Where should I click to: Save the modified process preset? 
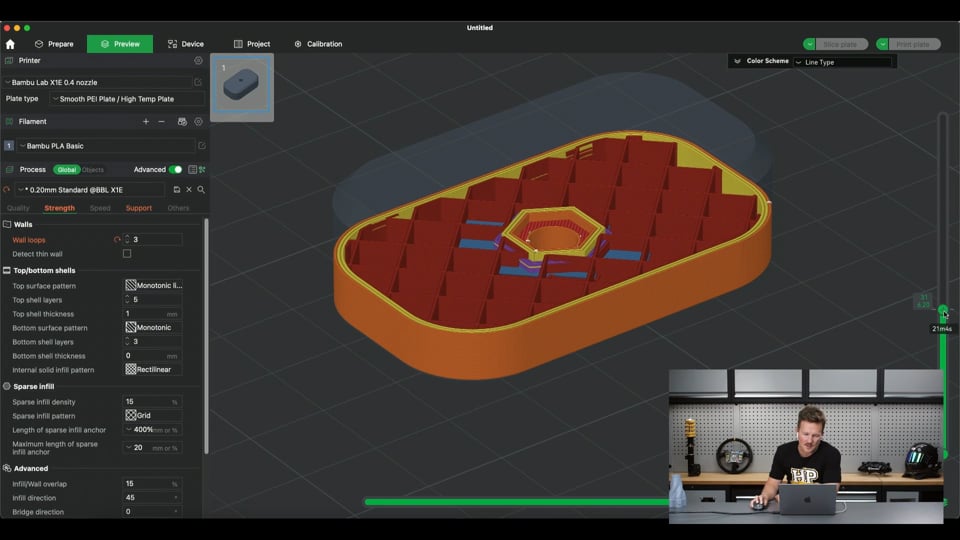pyautogui.click(x=177, y=190)
